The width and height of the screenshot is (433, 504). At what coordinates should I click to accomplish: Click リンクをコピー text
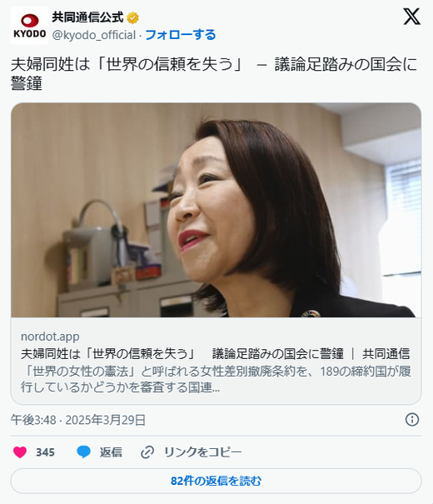(202, 452)
